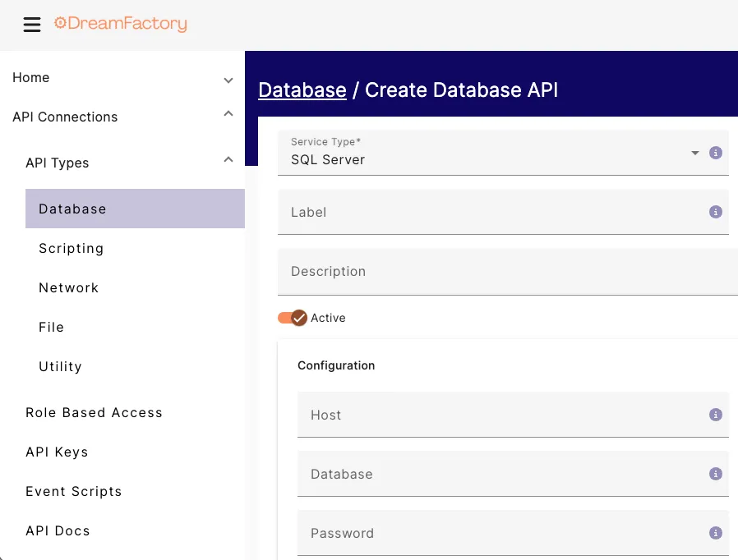Viewport: 738px width, 560px height.
Task: Click the info icon beside Service Type
Action: [x=715, y=153]
